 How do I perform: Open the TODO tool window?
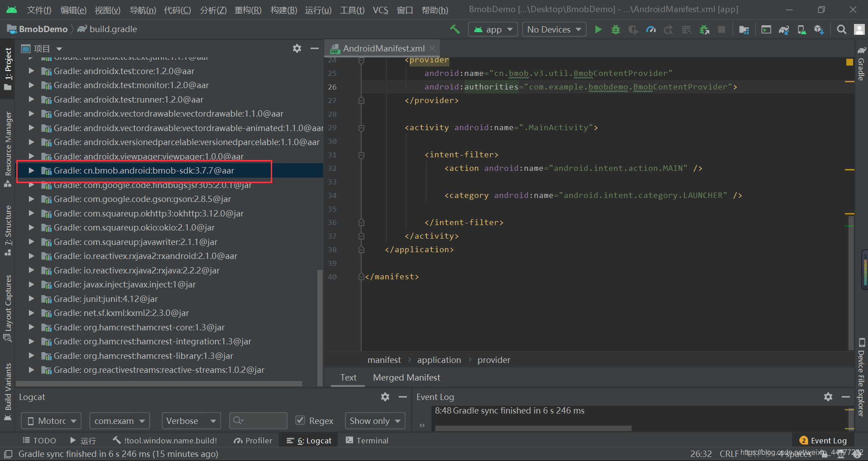tap(39, 440)
